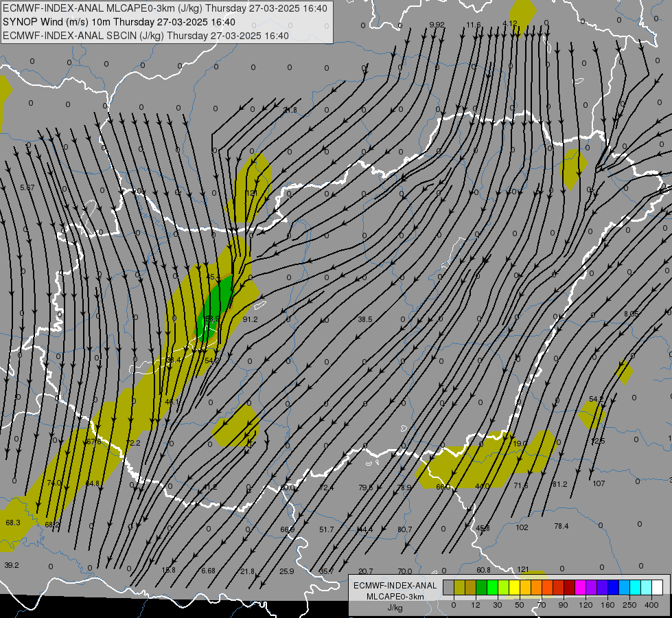
Task: Pick the magenta legend swatch
Action: point(580,587)
